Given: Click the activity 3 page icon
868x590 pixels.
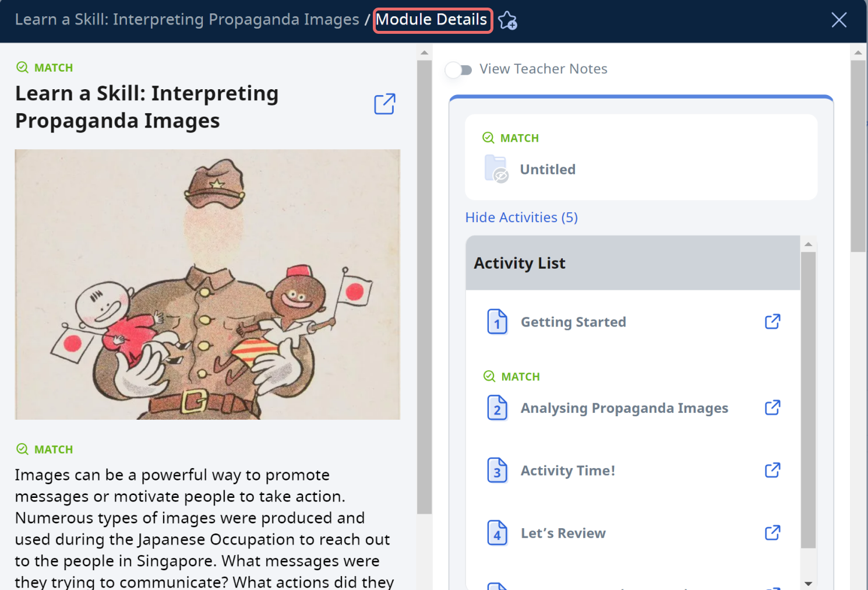Looking at the screenshot, I should [497, 470].
